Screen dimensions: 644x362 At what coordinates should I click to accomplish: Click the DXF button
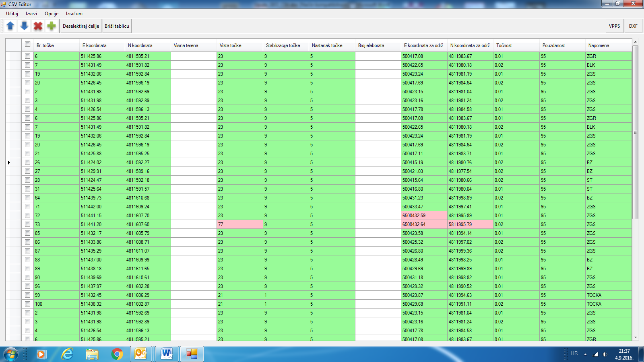(634, 26)
